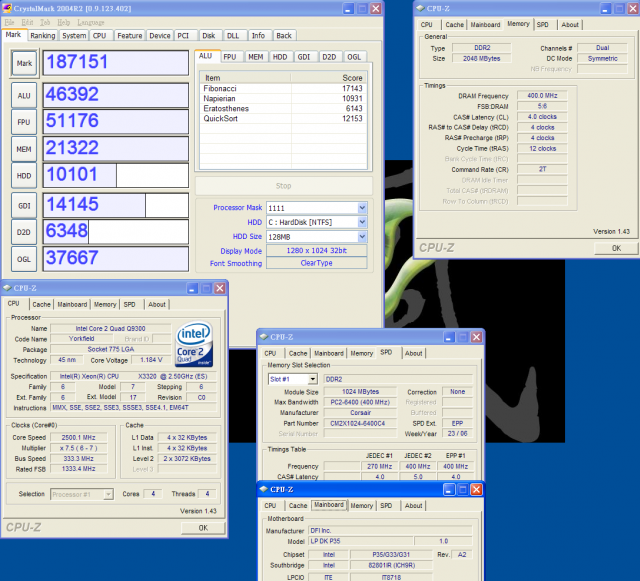
Task: Click OK in the CPU-Z Memory window
Action: click(616, 248)
